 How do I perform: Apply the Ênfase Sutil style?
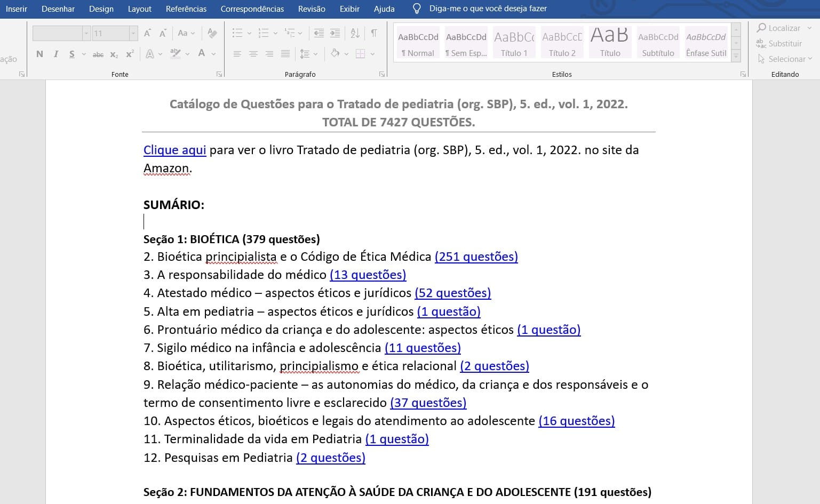[x=706, y=42]
